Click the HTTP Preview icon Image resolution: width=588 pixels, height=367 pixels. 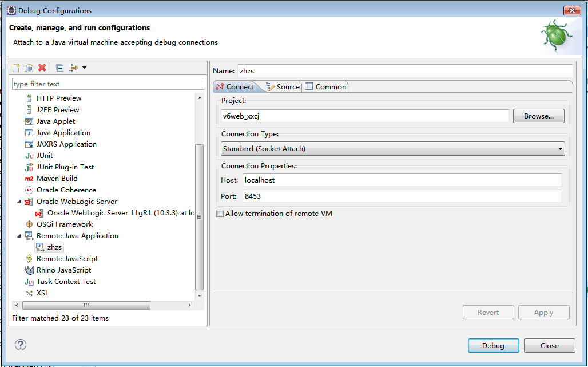[x=29, y=98]
